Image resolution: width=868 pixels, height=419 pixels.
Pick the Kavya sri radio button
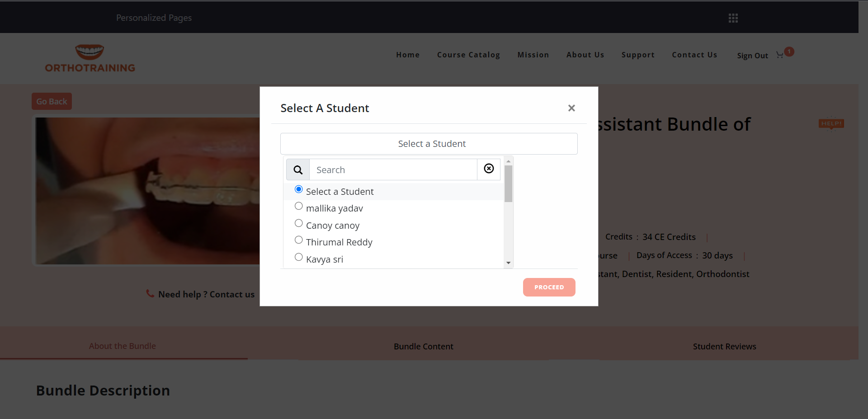coord(299,257)
